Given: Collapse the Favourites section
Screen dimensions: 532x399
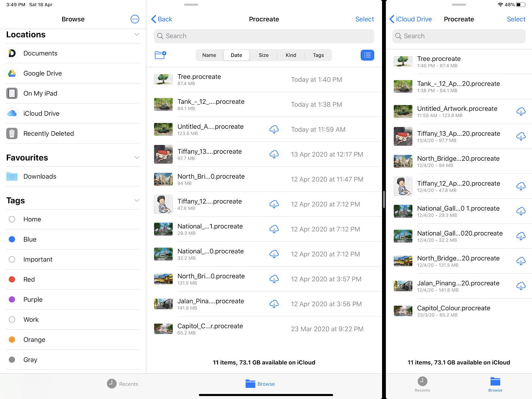Looking at the screenshot, I should pos(137,158).
